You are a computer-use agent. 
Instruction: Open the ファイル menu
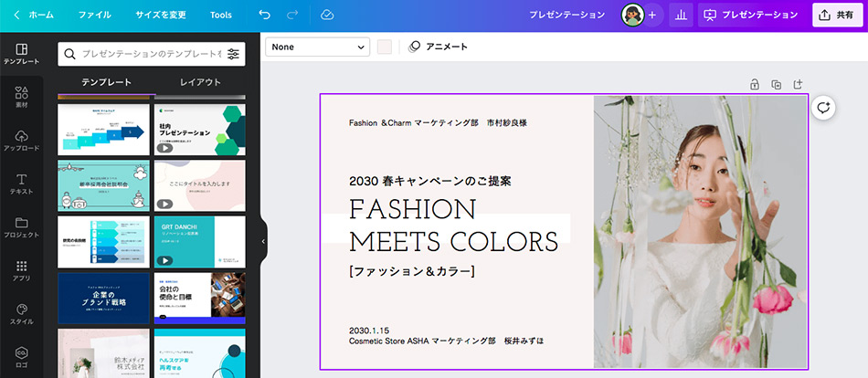(x=95, y=15)
